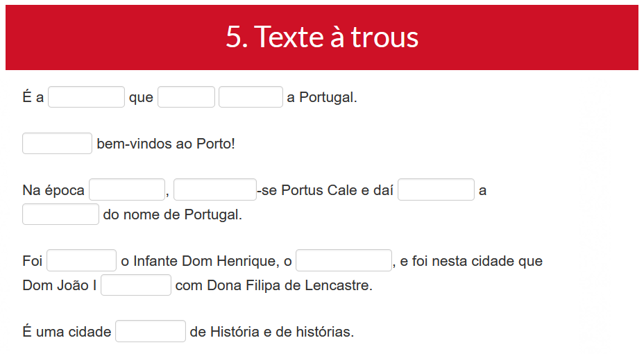Click the blank after 'Foi'
Viewport: 644px width, 354px height.
[81, 260]
